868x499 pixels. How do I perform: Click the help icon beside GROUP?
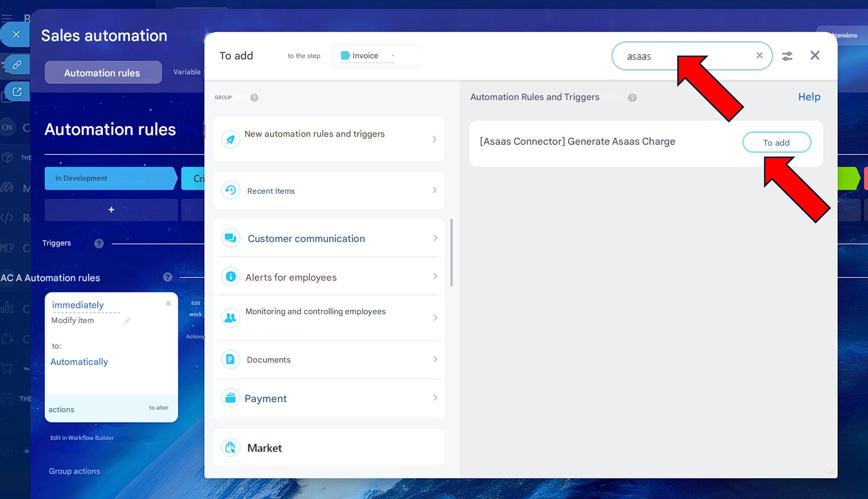(254, 98)
